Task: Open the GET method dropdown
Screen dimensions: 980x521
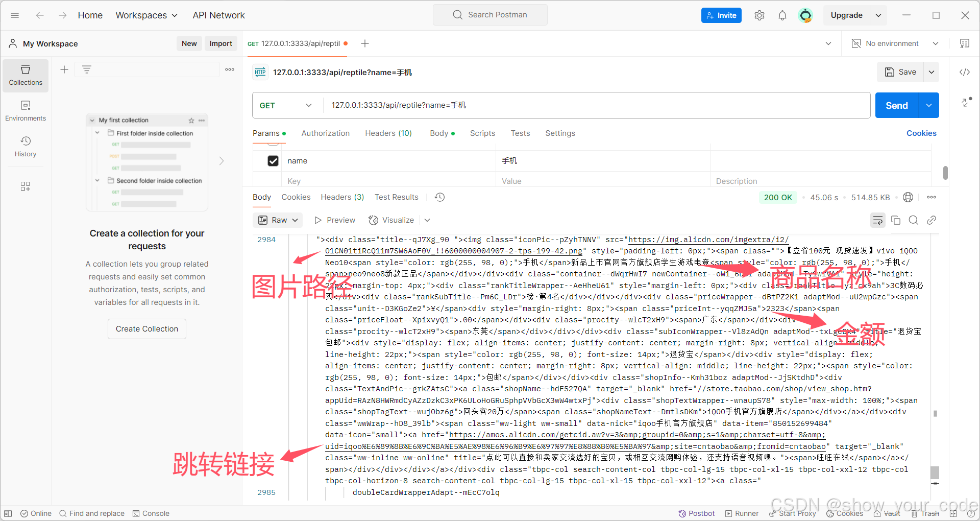Action: pos(286,105)
